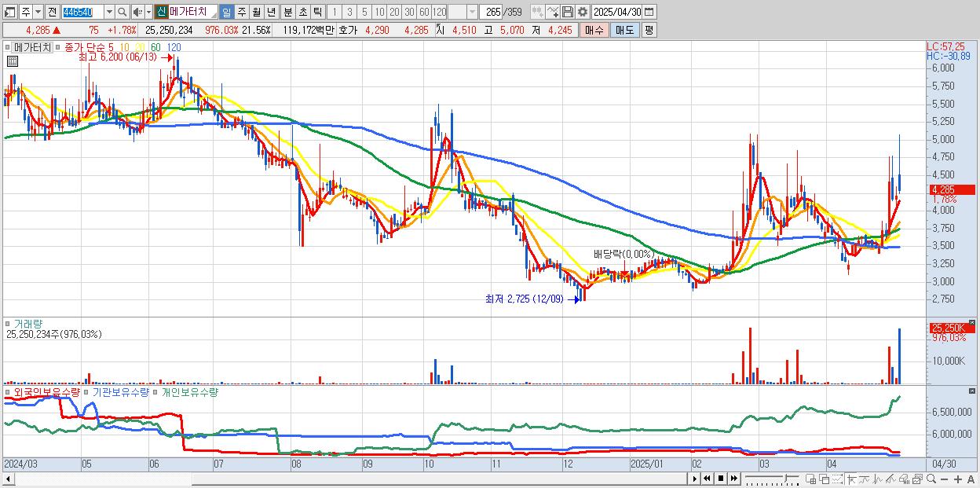The image size is (980, 488).
Task: Select interval 30 button
Action: pyautogui.click(x=409, y=12)
